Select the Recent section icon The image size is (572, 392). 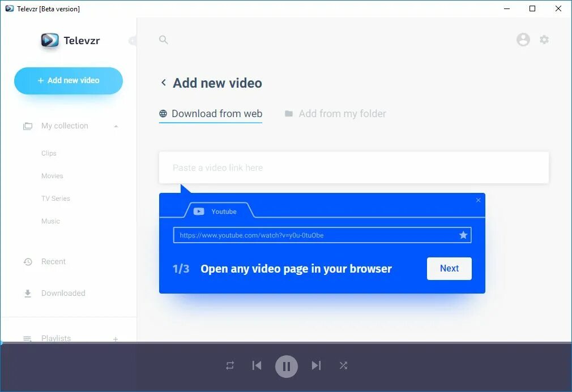(27, 261)
